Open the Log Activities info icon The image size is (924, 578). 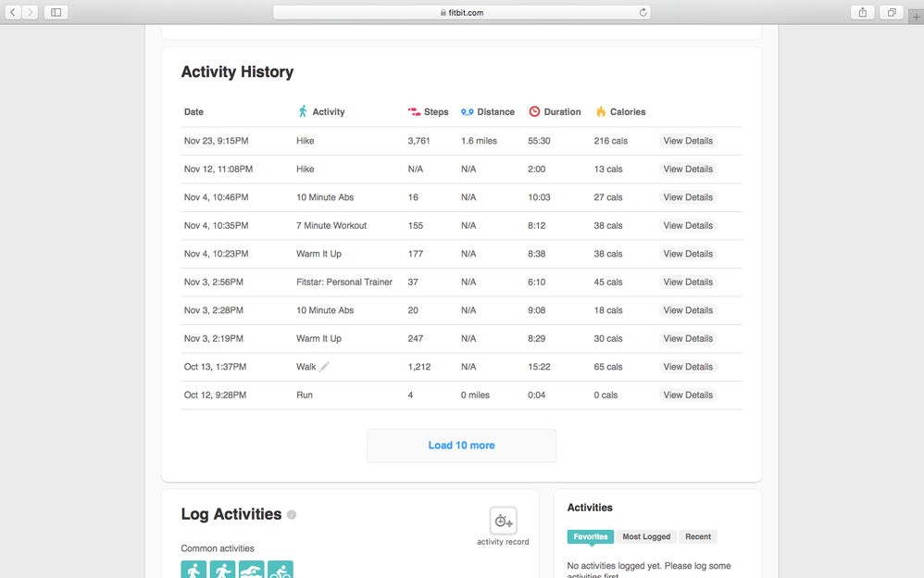(x=292, y=515)
